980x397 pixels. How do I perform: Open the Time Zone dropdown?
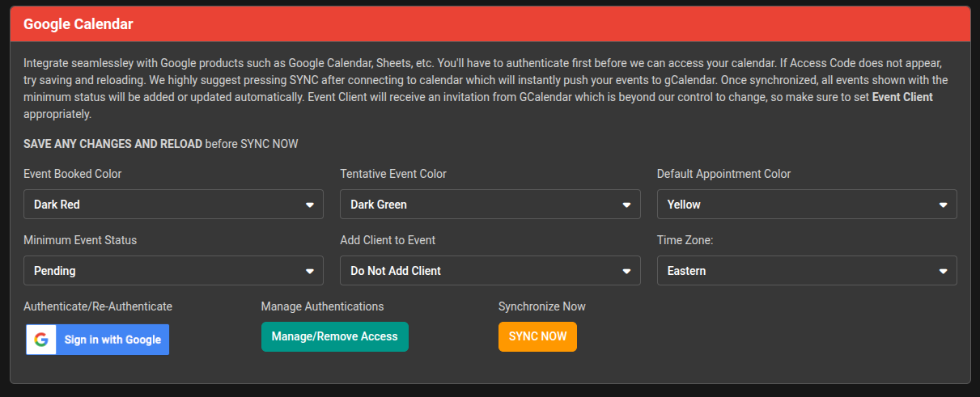(807, 271)
